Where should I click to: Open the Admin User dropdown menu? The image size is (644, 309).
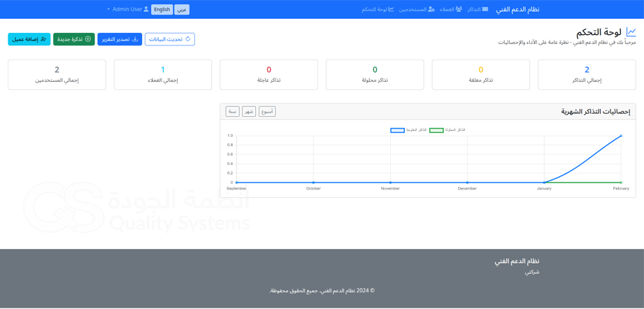[x=127, y=10]
